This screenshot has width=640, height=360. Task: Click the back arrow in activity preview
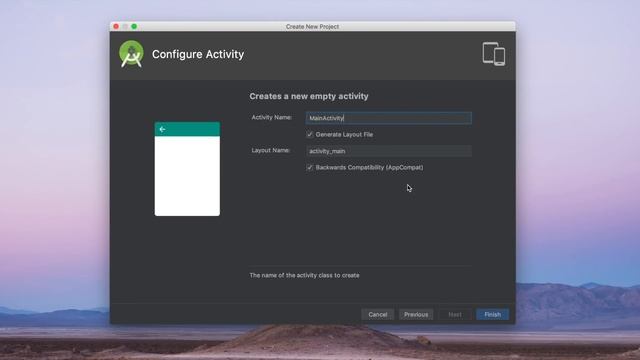point(162,129)
